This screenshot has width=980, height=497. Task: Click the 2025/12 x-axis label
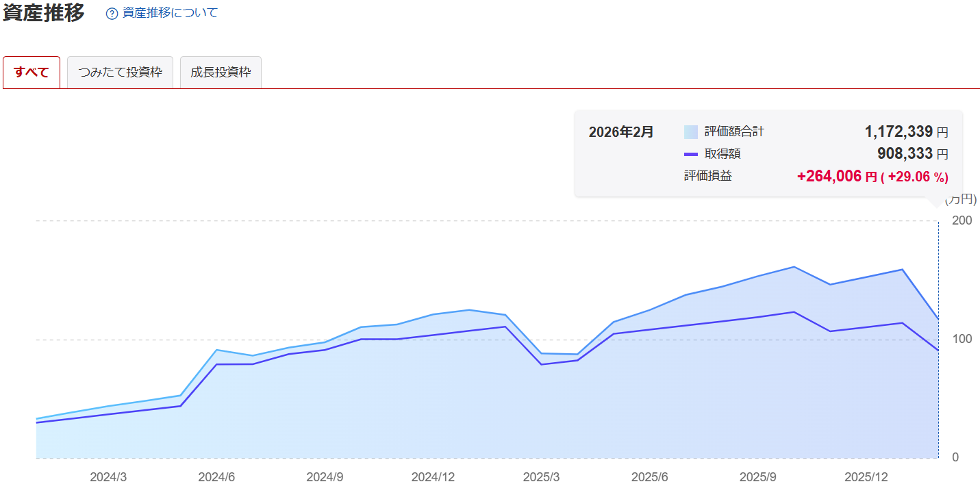(x=866, y=477)
